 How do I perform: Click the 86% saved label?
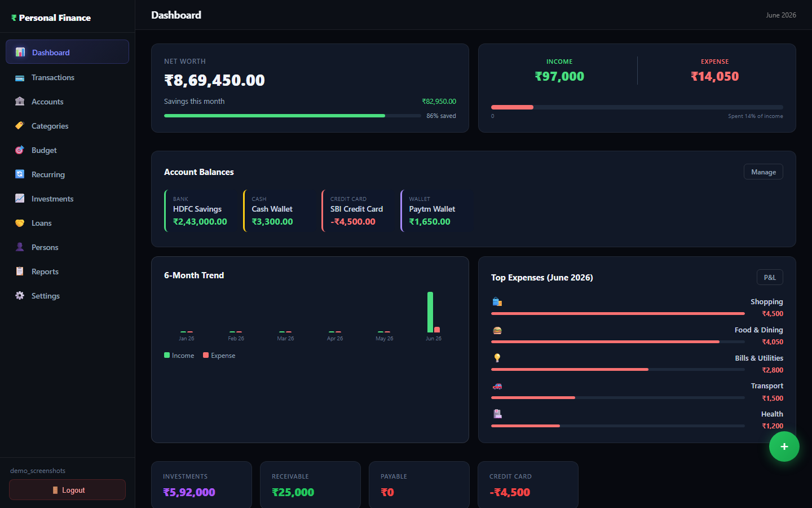441,116
